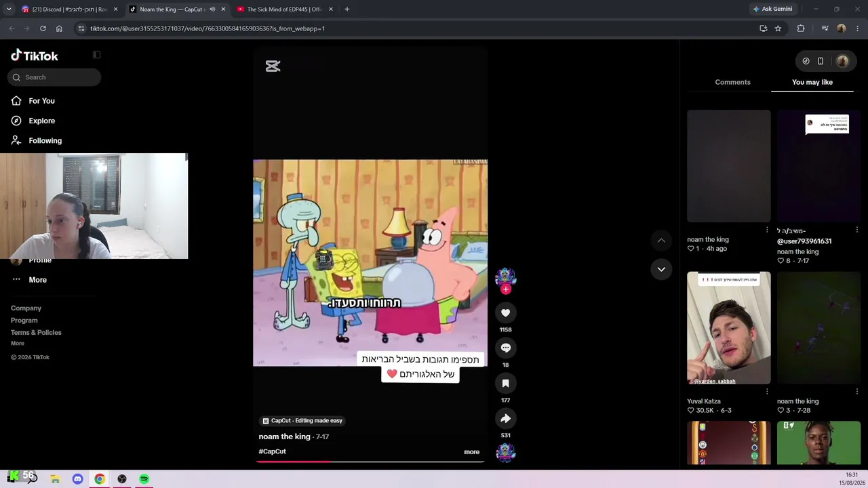Image resolution: width=868 pixels, height=488 pixels.
Task: Seek the video using the progress bar
Action: click(370, 462)
